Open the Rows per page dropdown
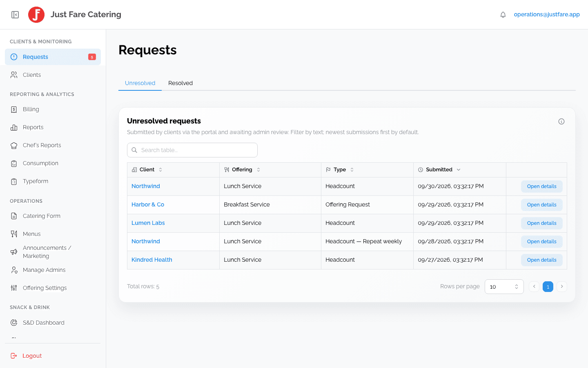The width and height of the screenshot is (588, 368). click(504, 287)
